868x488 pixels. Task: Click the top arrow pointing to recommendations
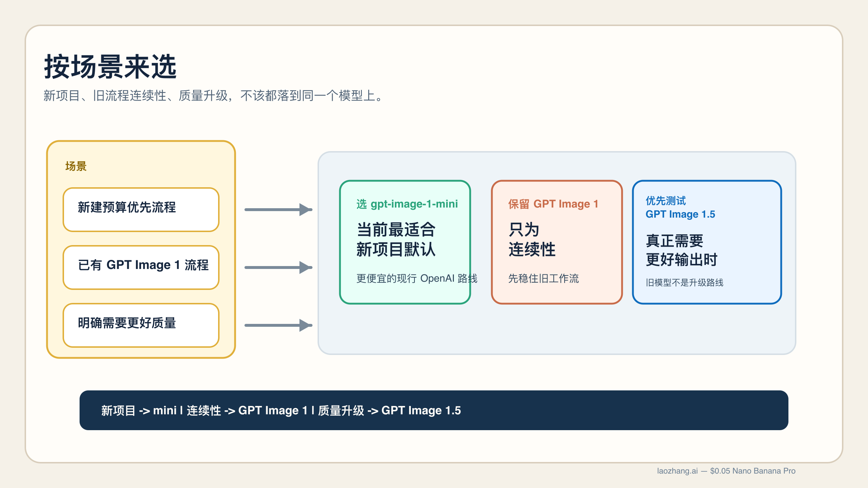click(278, 210)
